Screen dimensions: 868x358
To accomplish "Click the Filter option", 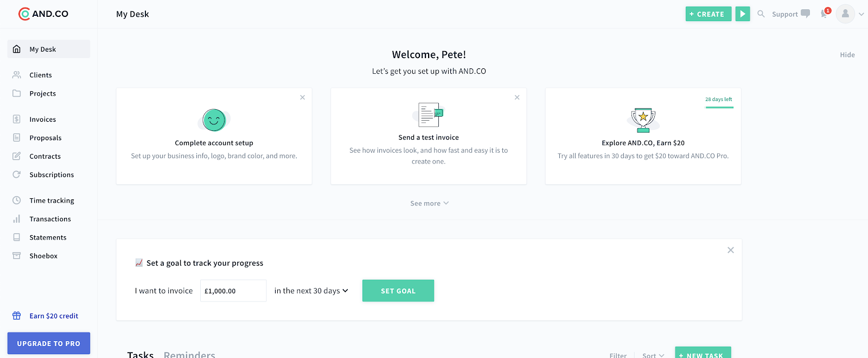I will pos(618,355).
